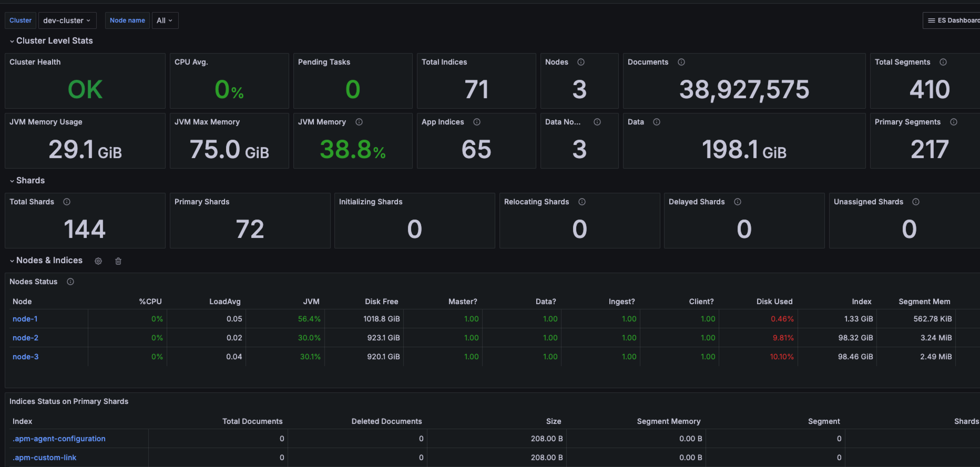Show info for Primary Segments panel
The image size is (980, 467).
(954, 122)
